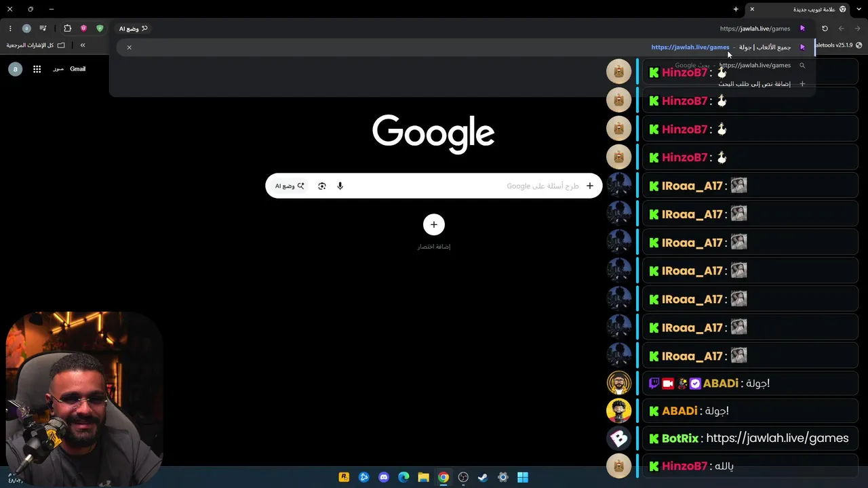Open the Gmail link
This screenshot has height=488, width=868.
click(77, 69)
